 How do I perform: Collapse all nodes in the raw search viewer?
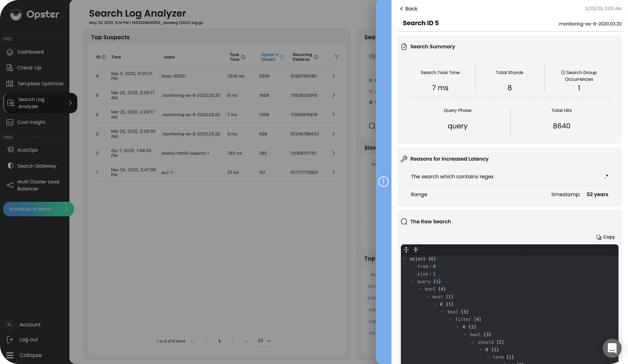(x=416, y=249)
